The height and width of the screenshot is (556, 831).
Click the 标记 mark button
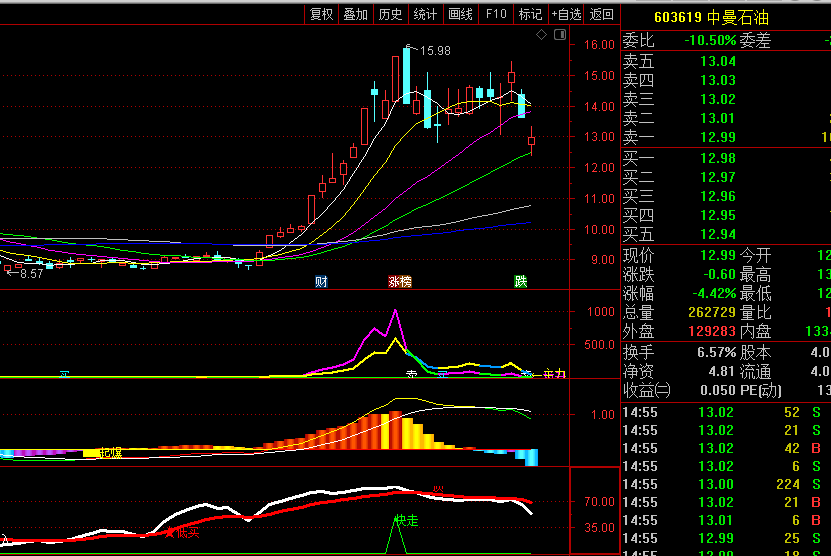tap(531, 14)
